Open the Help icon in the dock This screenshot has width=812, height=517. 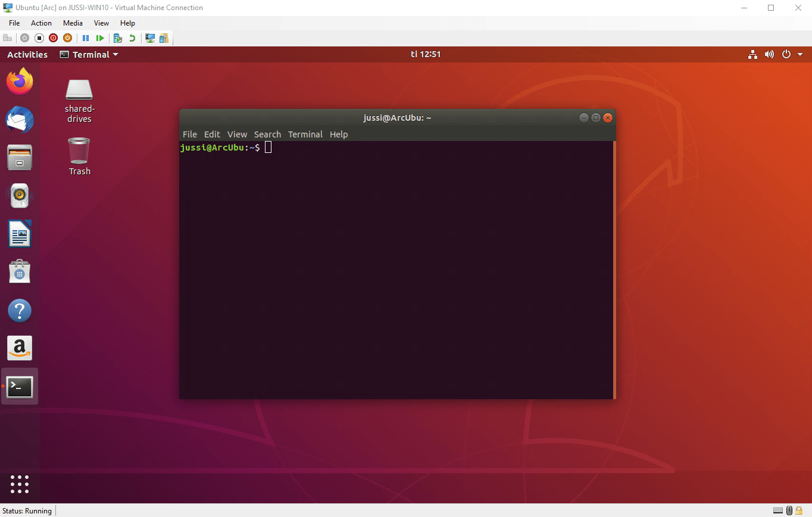[x=20, y=310]
